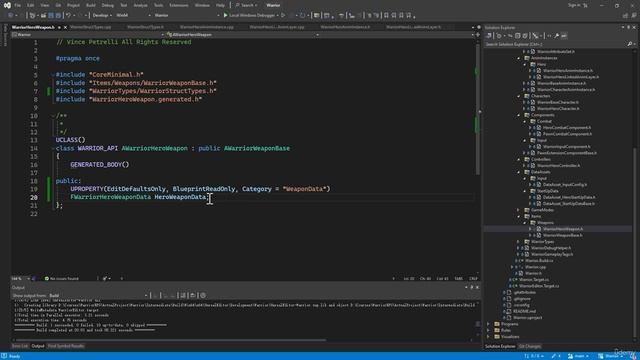640x360 pixels.
Task: Click the Save All toolbar icon
Action: (58, 16)
